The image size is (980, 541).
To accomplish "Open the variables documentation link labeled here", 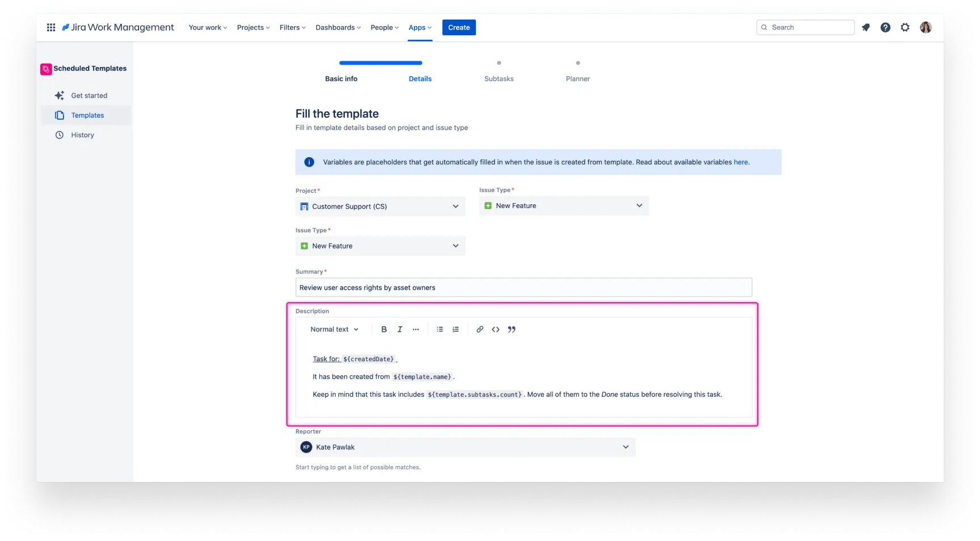I will [x=741, y=162].
